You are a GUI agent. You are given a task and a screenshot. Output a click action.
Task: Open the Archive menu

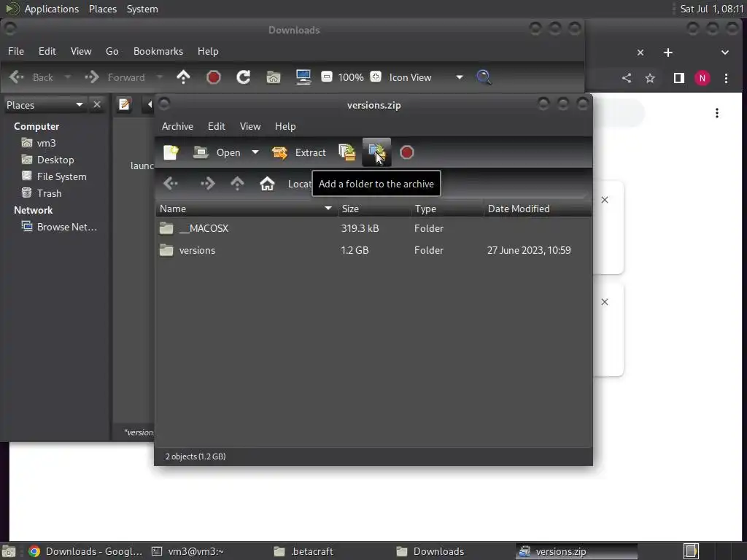point(177,126)
